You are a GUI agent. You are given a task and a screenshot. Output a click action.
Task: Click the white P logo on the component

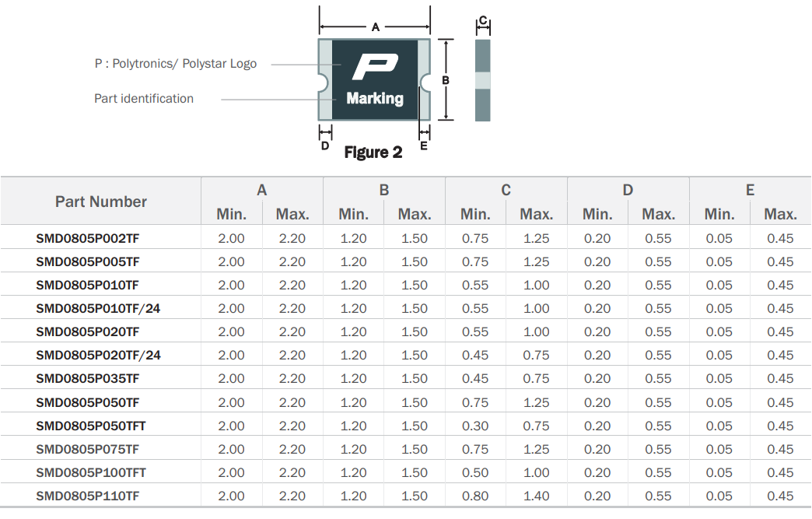375,68
